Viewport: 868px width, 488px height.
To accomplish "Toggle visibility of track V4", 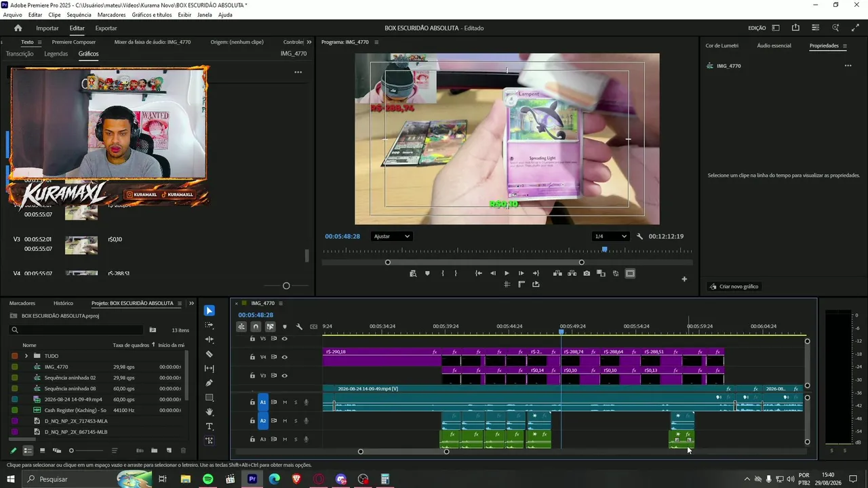I will pos(284,357).
